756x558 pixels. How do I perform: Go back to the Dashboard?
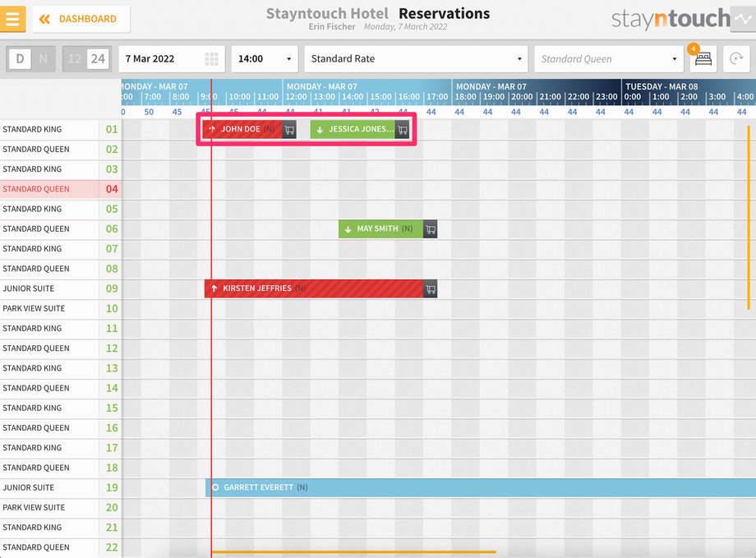tap(81, 19)
